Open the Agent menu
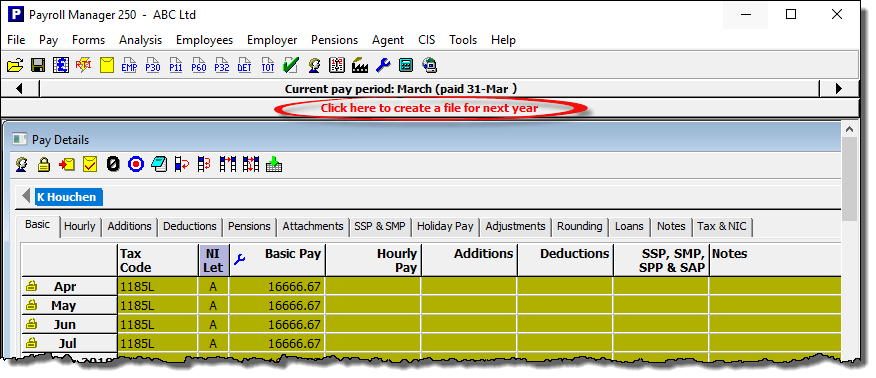 pyautogui.click(x=388, y=40)
